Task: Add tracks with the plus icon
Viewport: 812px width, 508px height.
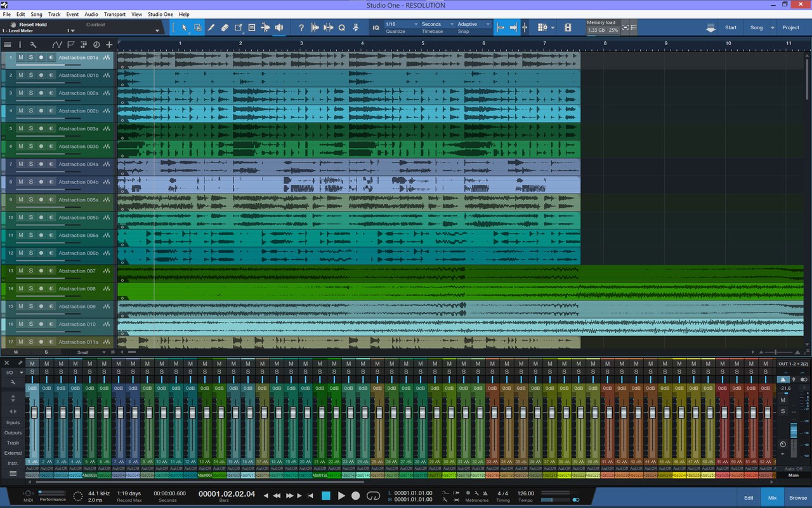Action: pos(109,45)
